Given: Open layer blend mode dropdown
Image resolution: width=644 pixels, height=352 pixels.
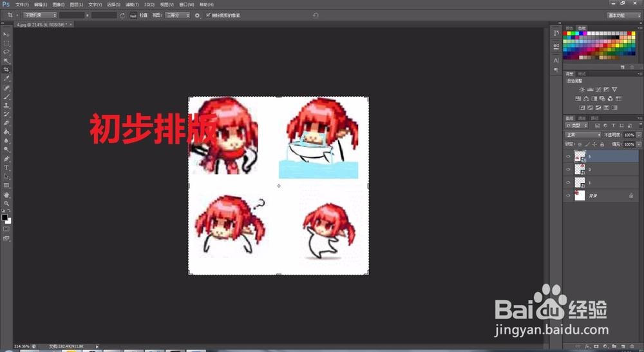Looking at the screenshot, I should (583, 135).
